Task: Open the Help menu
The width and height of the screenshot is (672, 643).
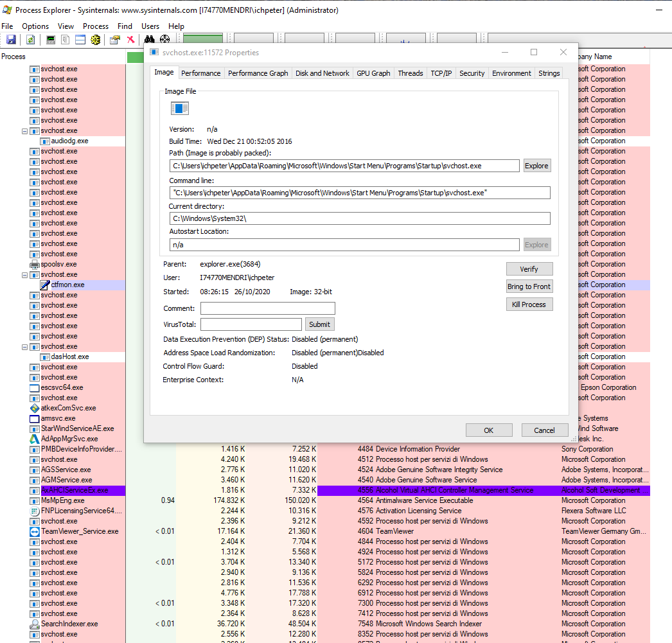Action: tap(176, 26)
